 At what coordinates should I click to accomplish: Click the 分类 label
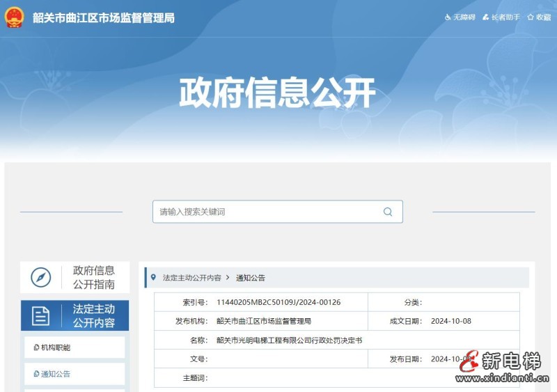point(413,302)
